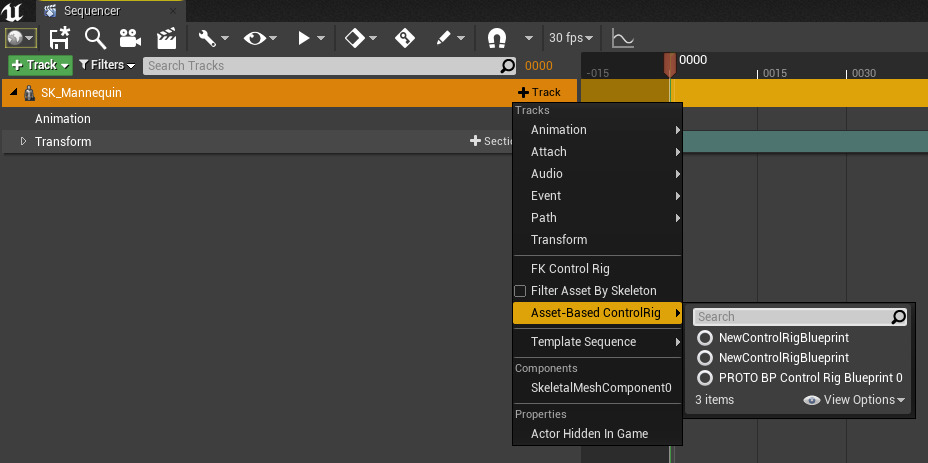This screenshot has width=928, height=463.
Task: Click the red playhead marker at 0000
Action: pyautogui.click(x=670, y=63)
